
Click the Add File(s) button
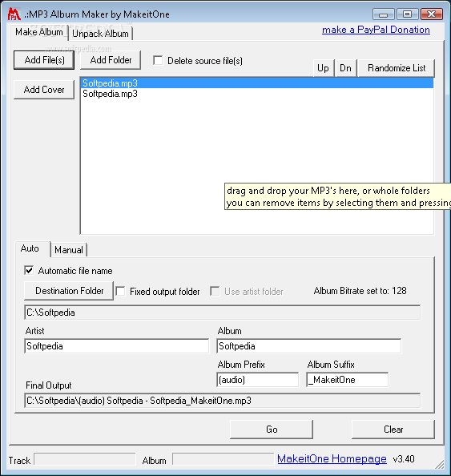(x=44, y=60)
